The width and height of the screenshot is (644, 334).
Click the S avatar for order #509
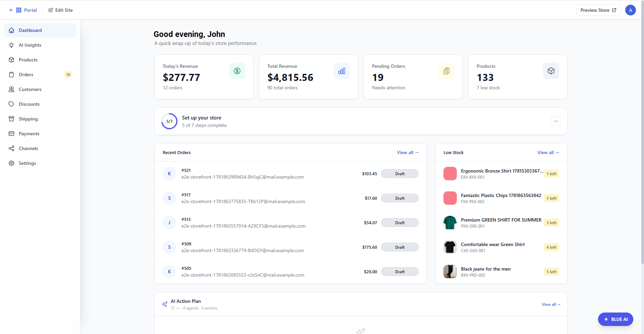pyautogui.click(x=169, y=247)
